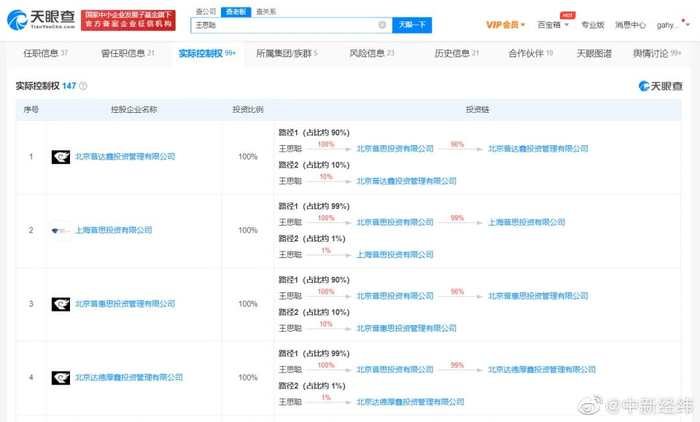
Task: Click the 序号 column header
Action: pyautogui.click(x=31, y=110)
